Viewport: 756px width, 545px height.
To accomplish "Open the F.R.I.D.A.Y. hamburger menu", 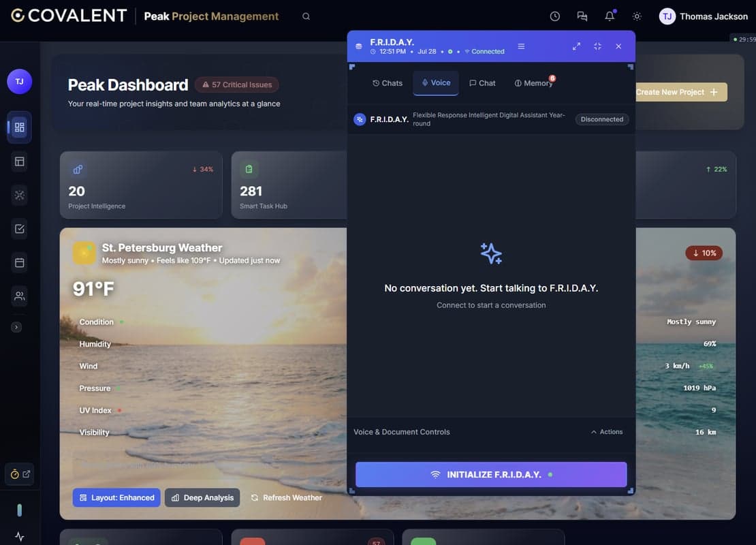I will tap(521, 46).
